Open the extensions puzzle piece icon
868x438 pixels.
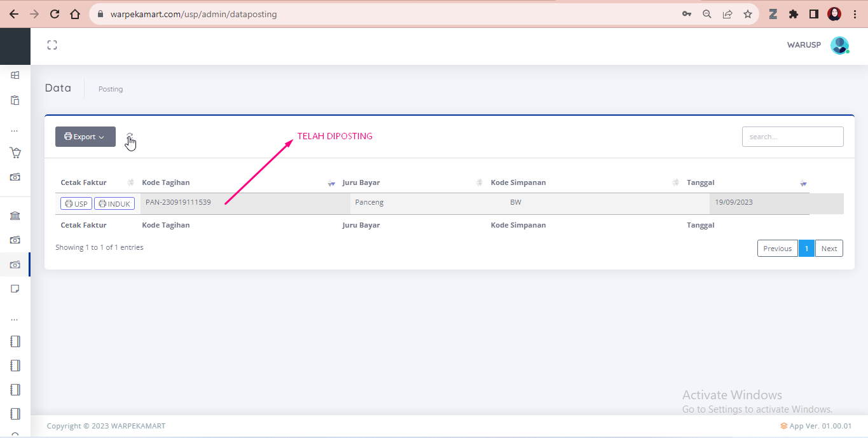pyautogui.click(x=794, y=14)
